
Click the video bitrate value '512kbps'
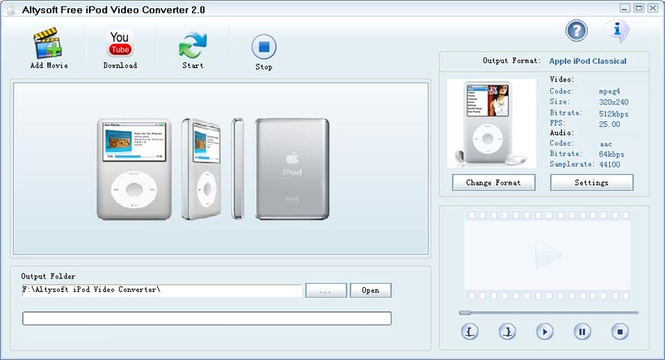(x=614, y=114)
